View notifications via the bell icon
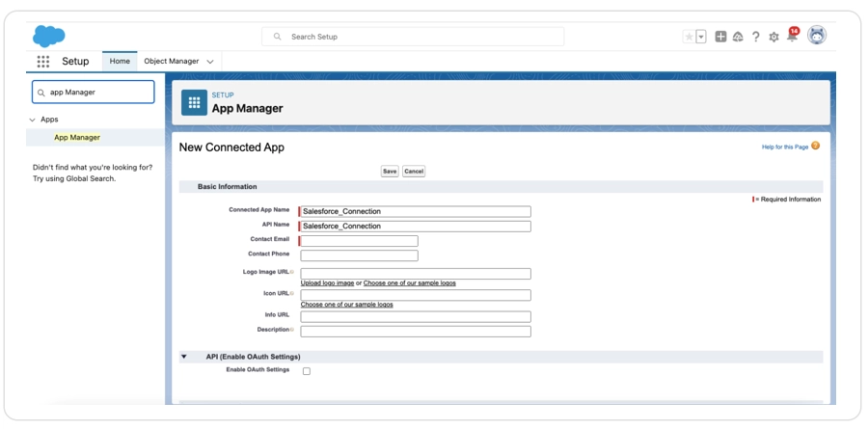 pyautogui.click(x=792, y=36)
